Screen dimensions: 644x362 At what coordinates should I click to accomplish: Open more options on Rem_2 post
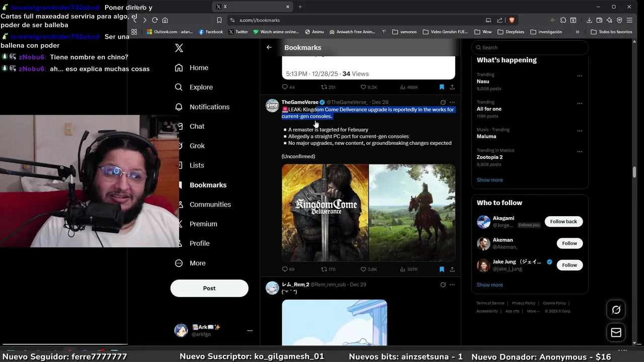[x=452, y=285]
